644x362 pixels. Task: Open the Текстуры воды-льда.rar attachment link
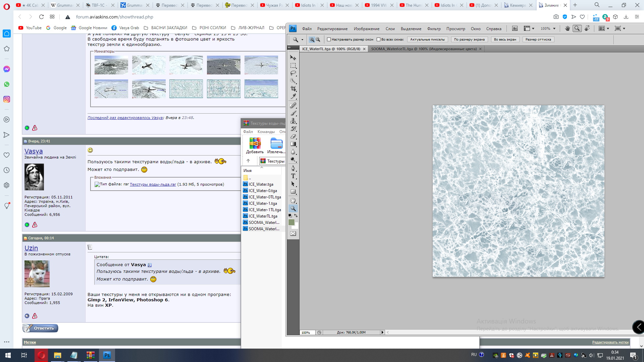(x=153, y=184)
